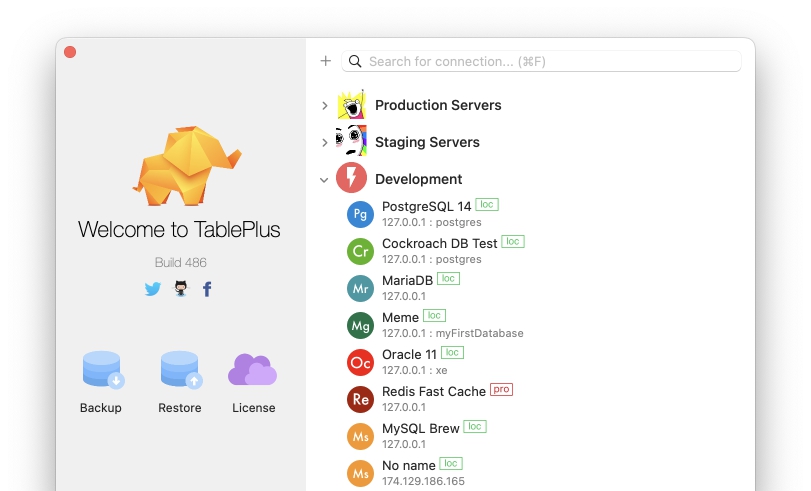Click the 127.0.0.1 : xe text
This screenshot has width=811, height=491.
[x=414, y=370]
